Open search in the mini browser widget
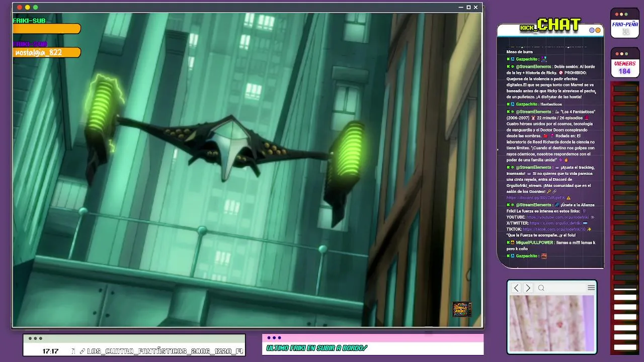The image size is (644, 362). [541, 288]
